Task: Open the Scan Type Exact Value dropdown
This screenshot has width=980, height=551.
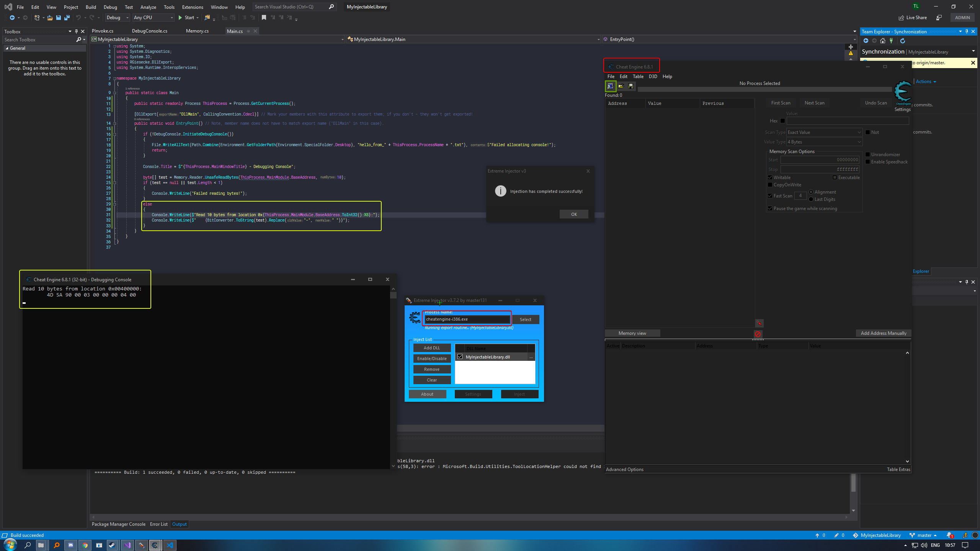Action: pyautogui.click(x=824, y=132)
